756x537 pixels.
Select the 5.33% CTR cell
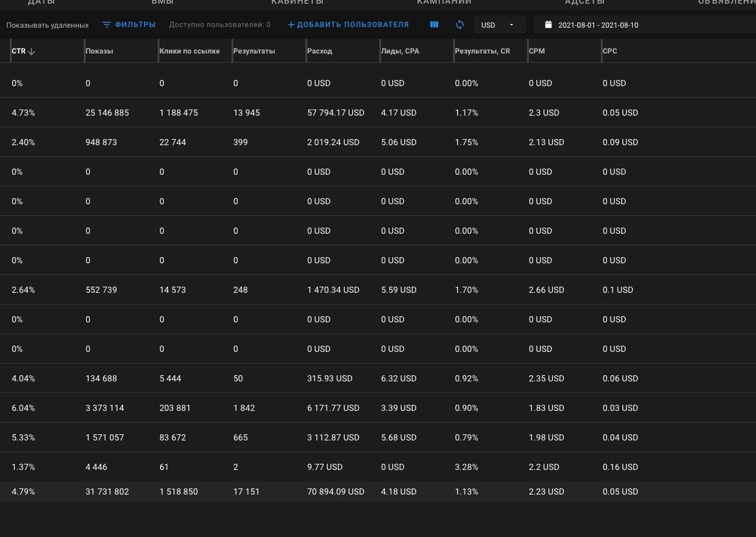pyautogui.click(x=23, y=437)
